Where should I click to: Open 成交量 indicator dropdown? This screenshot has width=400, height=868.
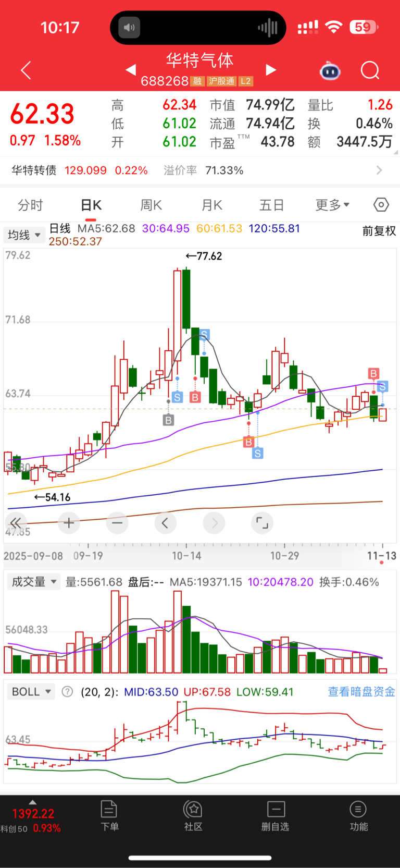pyautogui.click(x=33, y=582)
